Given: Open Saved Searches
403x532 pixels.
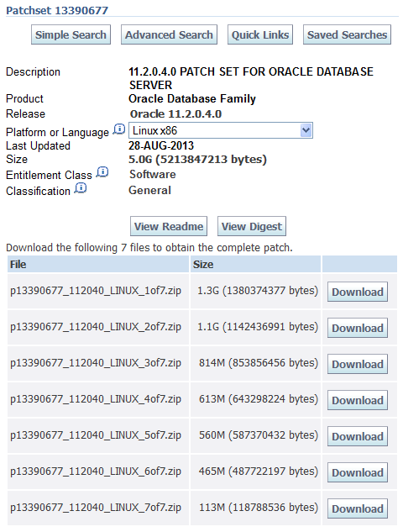Looking at the screenshot, I should [347, 34].
